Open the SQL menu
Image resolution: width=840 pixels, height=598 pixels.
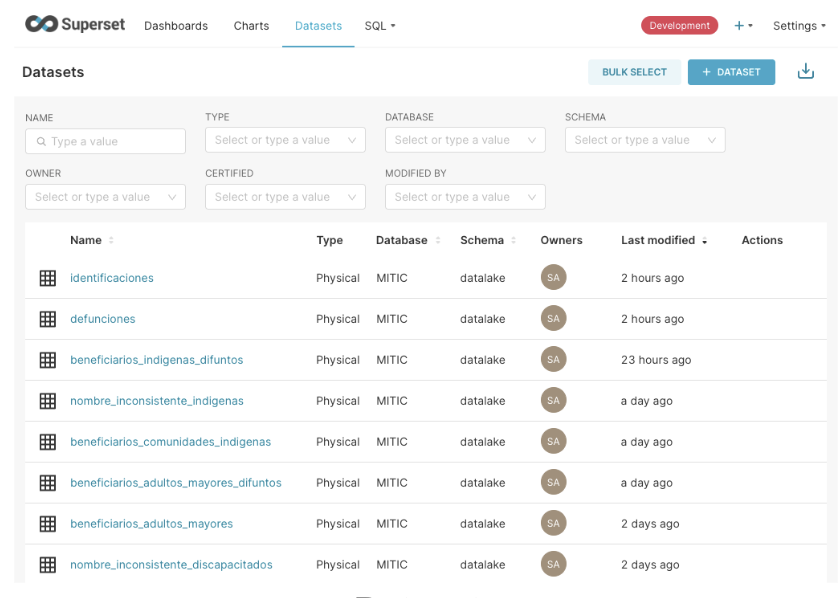coord(380,26)
